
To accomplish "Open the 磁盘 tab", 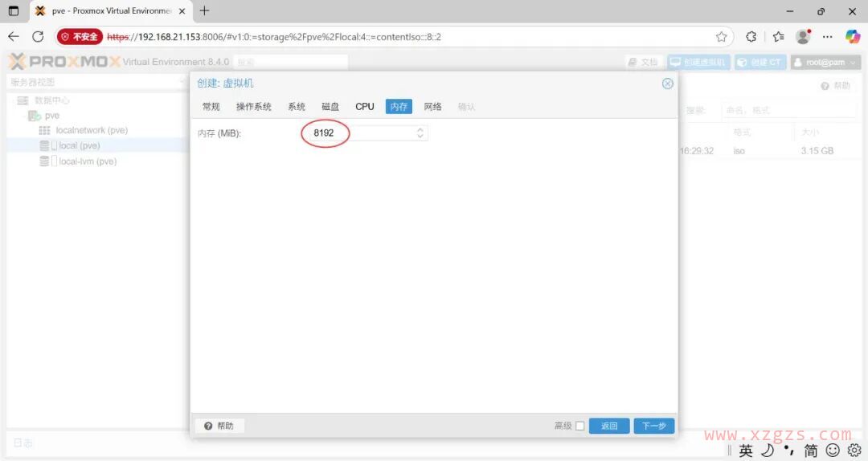I will [x=330, y=107].
